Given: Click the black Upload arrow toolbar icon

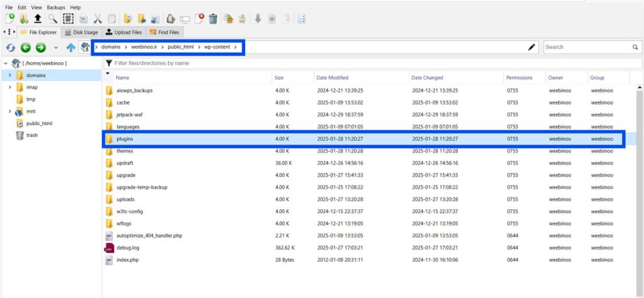Looking at the screenshot, I should click(38, 19).
